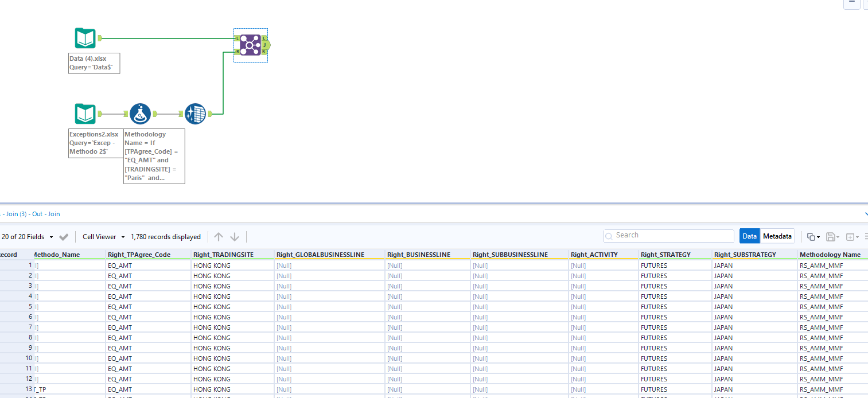Click the Join link in the breadcrumb
Viewport: 868px width, 398px height.
pos(53,214)
